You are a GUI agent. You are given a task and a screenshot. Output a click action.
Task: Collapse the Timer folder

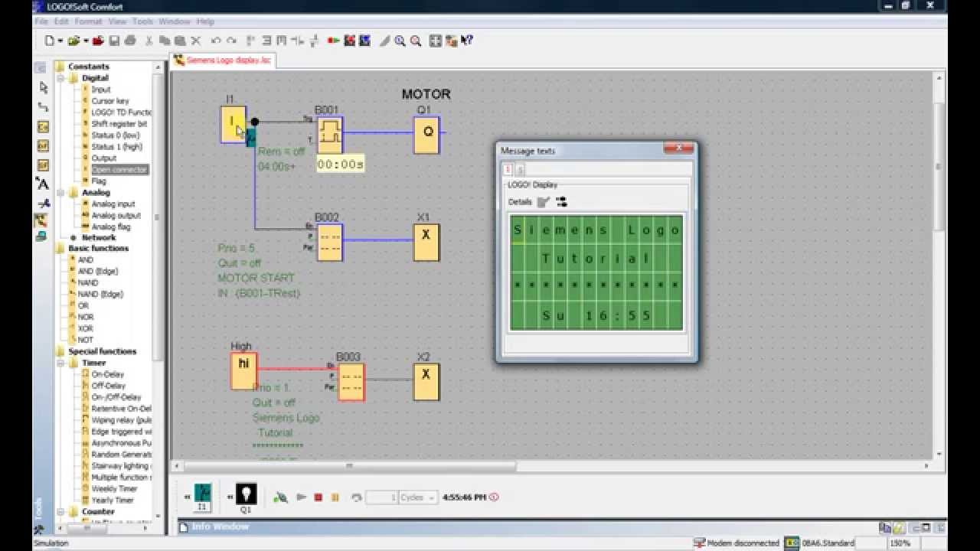[61, 363]
